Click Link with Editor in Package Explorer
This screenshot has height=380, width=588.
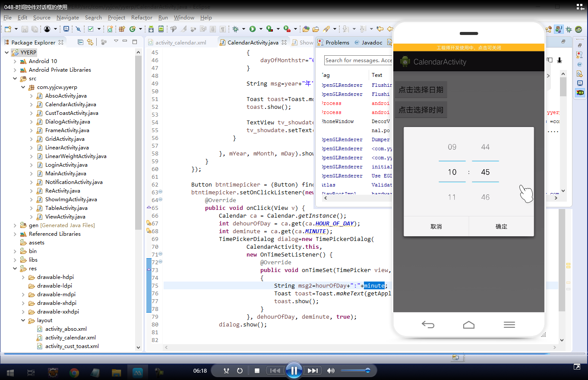(90, 42)
